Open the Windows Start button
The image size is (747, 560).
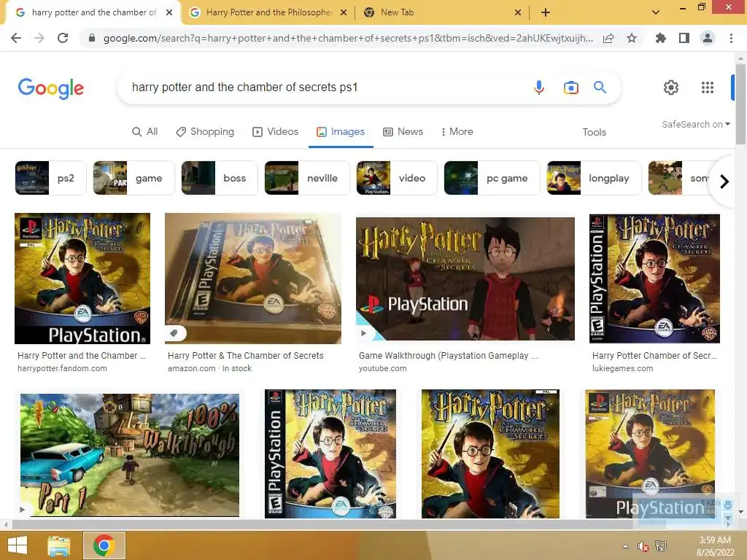(x=18, y=545)
